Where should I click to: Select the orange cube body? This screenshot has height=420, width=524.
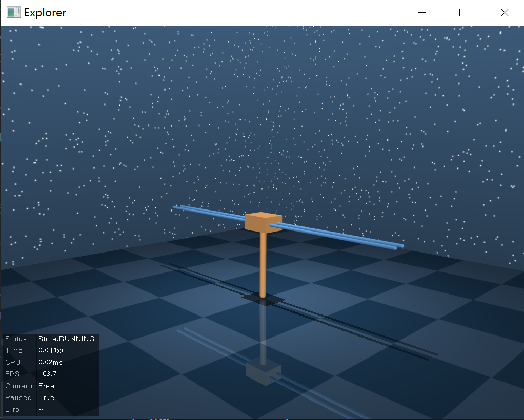tap(264, 222)
